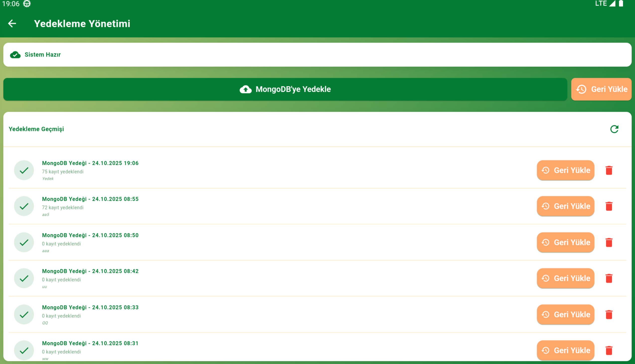Click trash icon for 08:42 backup
The height and width of the screenshot is (364, 635).
(609, 278)
